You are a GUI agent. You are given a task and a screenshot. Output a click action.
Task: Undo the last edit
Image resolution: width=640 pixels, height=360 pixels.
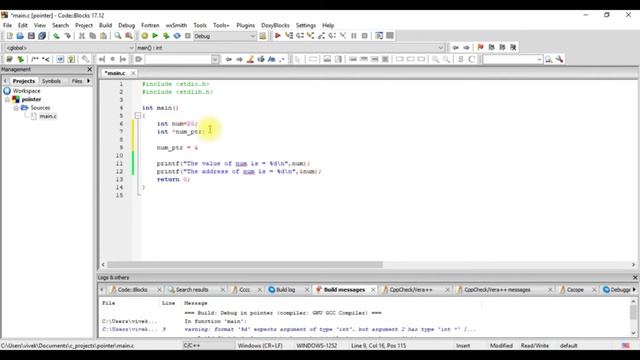tap(56, 36)
